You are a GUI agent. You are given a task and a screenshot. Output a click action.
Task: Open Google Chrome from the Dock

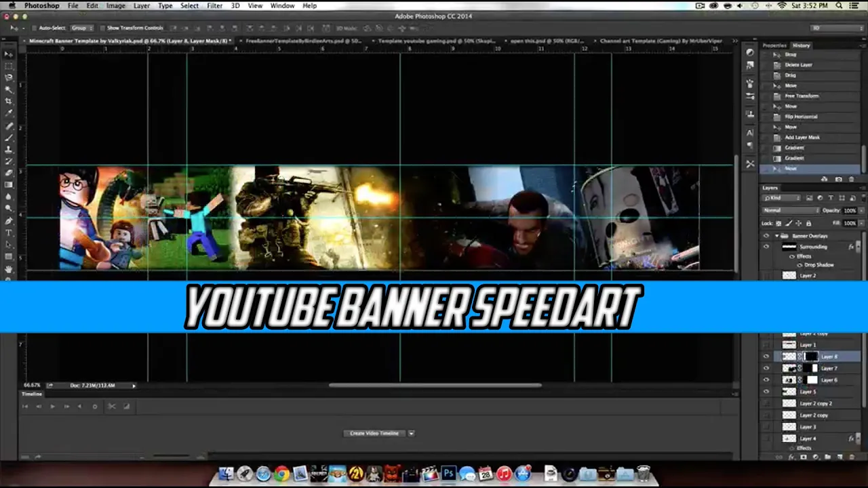pyautogui.click(x=281, y=474)
